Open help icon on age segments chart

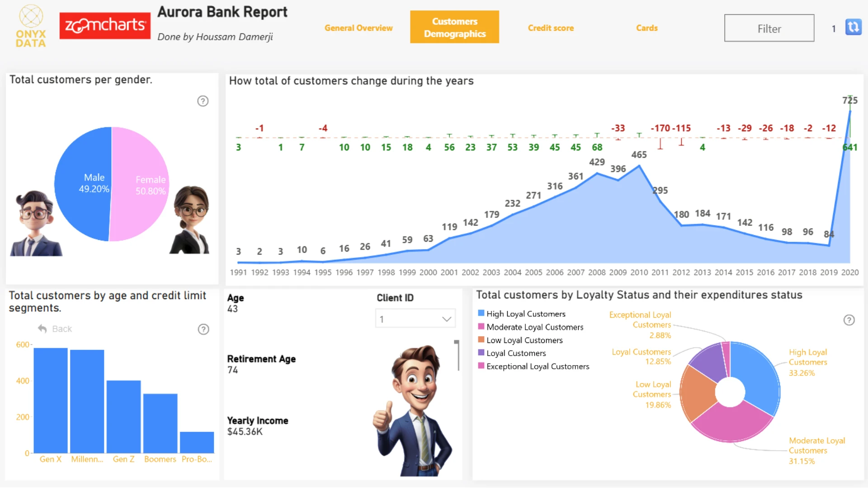tap(203, 329)
